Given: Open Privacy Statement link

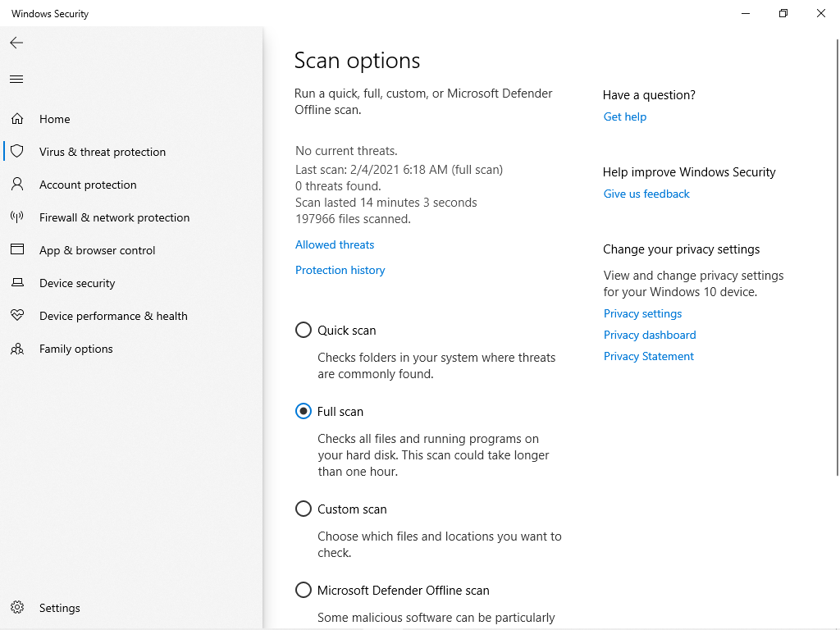Looking at the screenshot, I should click(x=648, y=356).
